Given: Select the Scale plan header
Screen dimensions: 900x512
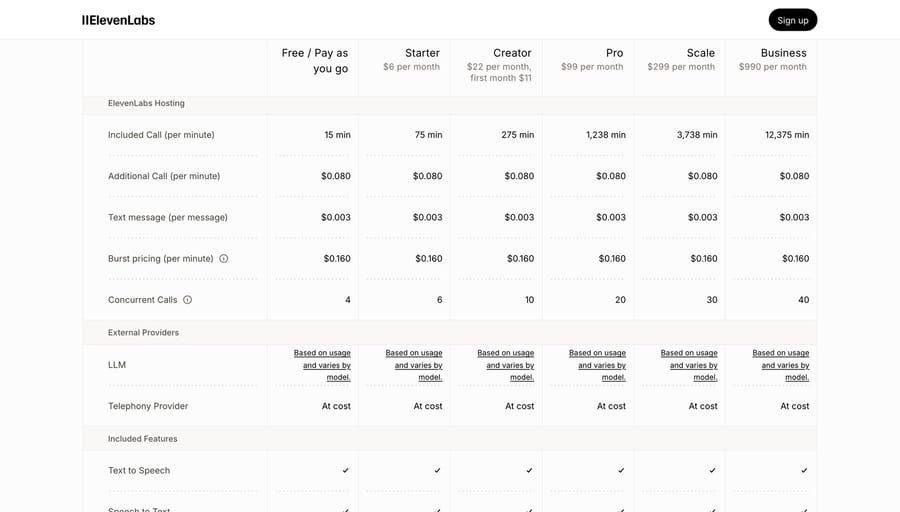Looking at the screenshot, I should [x=701, y=53].
